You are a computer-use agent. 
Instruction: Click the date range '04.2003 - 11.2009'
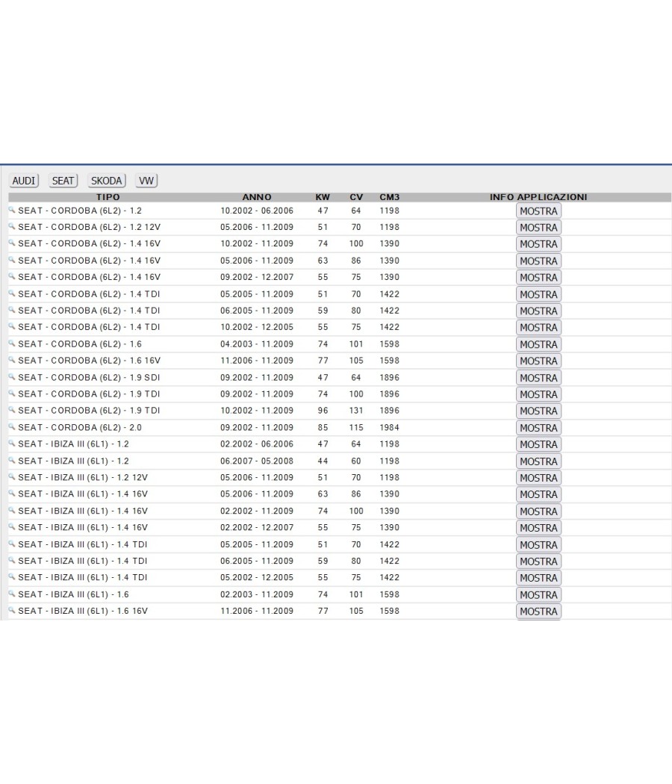pos(257,344)
